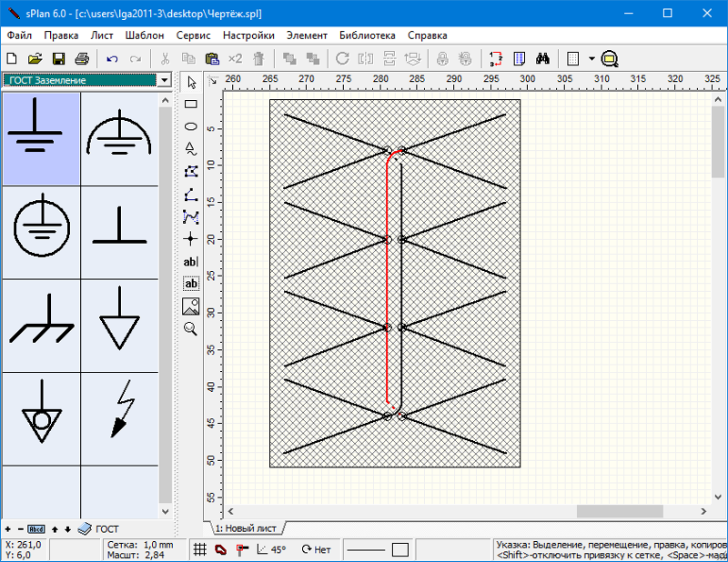The image size is (728, 562).
Task: Open line style selector in status bar
Action: tap(367, 550)
